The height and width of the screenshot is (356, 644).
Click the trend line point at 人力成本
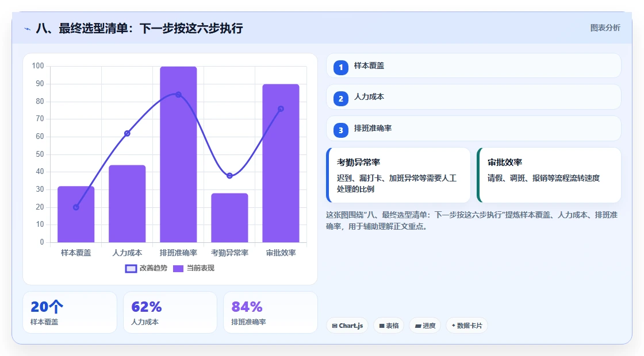(127, 133)
